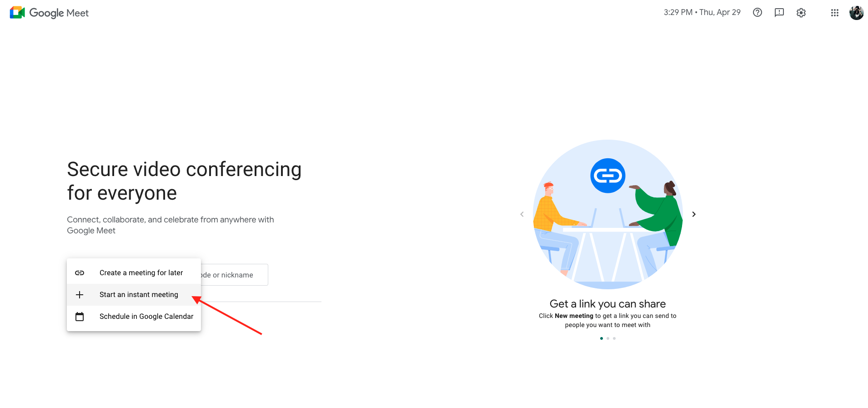This screenshot has height=408, width=868.
Task: Open the Report a problem feedback icon
Action: (x=779, y=13)
